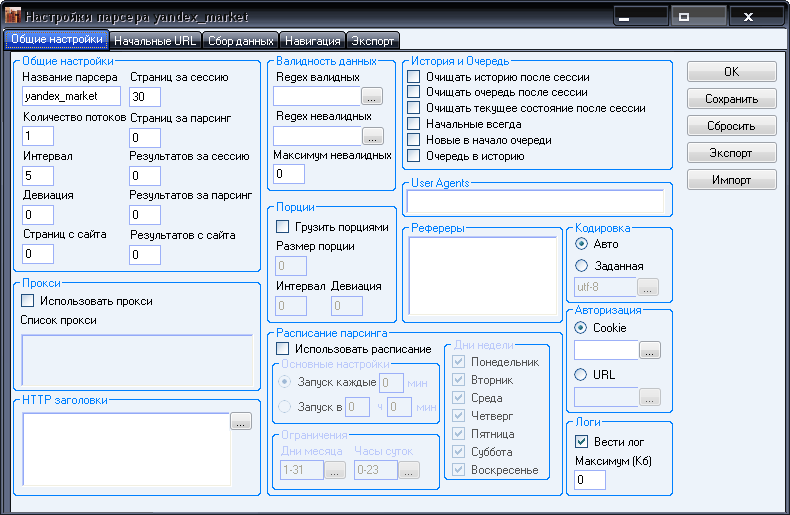This screenshot has height=515, width=790.
Task: Toggle the Вести лог checkbox
Action: pyautogui.click(x=582, y=441)
